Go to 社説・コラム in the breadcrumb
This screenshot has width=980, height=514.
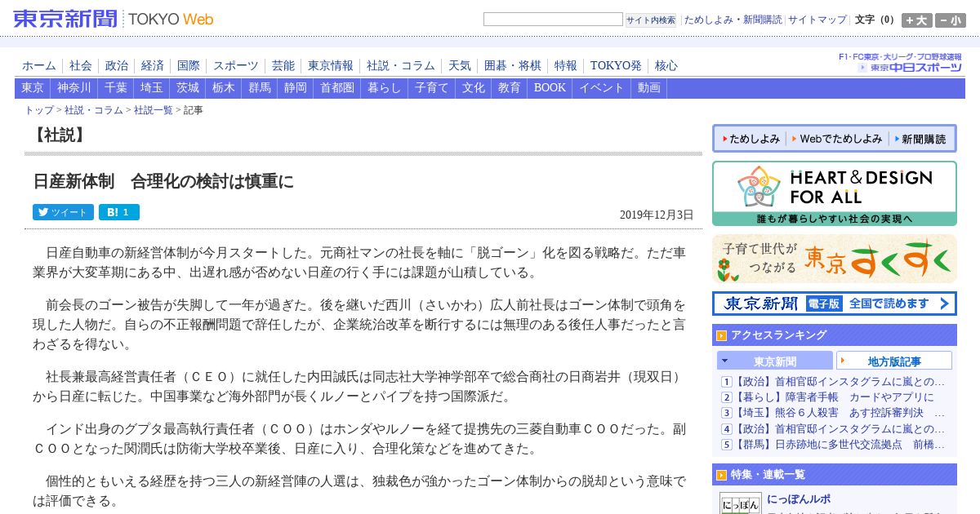(94, 110)
